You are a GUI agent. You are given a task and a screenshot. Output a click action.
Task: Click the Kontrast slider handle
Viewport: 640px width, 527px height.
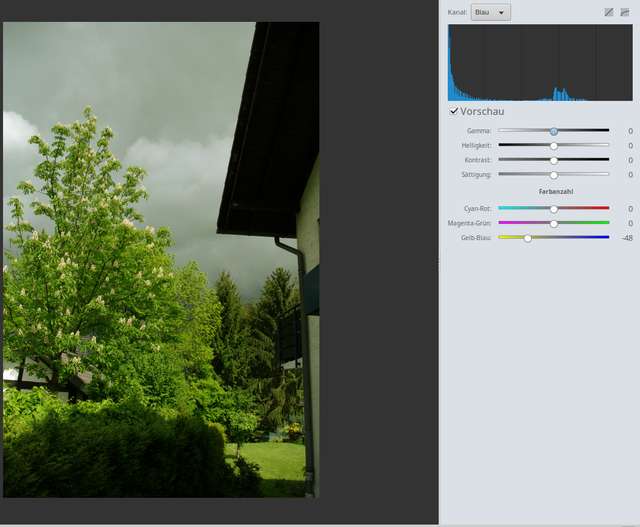[553, 160]
